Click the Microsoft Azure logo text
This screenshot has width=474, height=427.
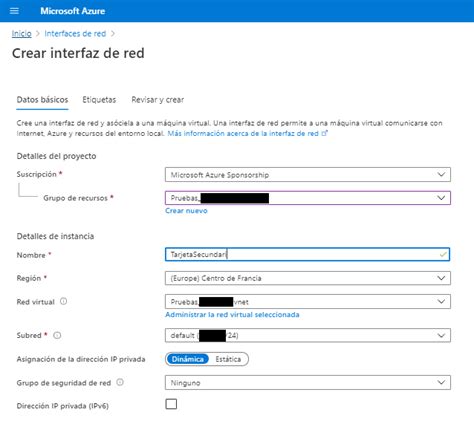73,11
